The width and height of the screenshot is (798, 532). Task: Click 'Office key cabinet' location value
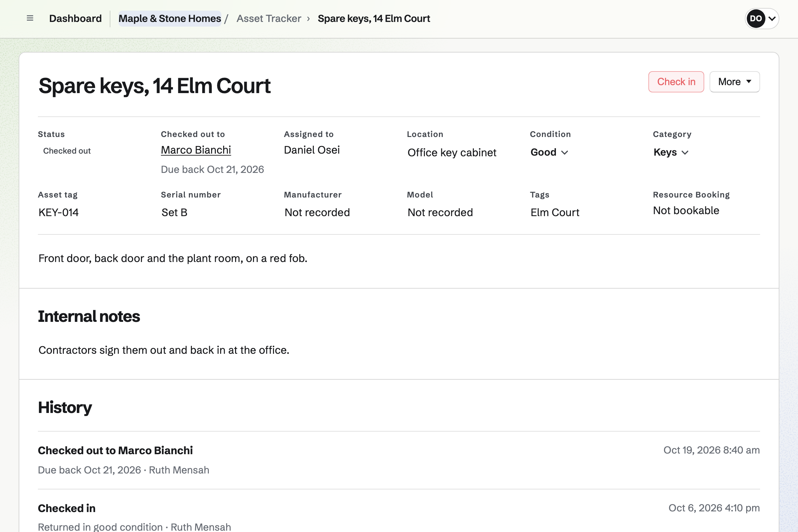click(452, 153)
